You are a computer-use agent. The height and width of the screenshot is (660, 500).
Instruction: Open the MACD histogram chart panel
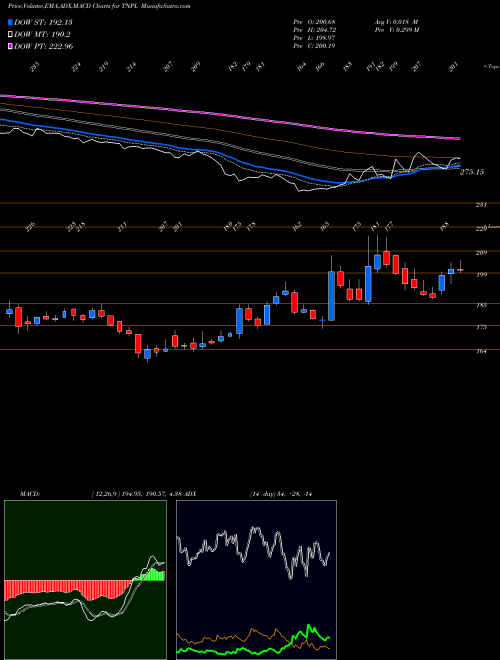(x=85, y=580)
